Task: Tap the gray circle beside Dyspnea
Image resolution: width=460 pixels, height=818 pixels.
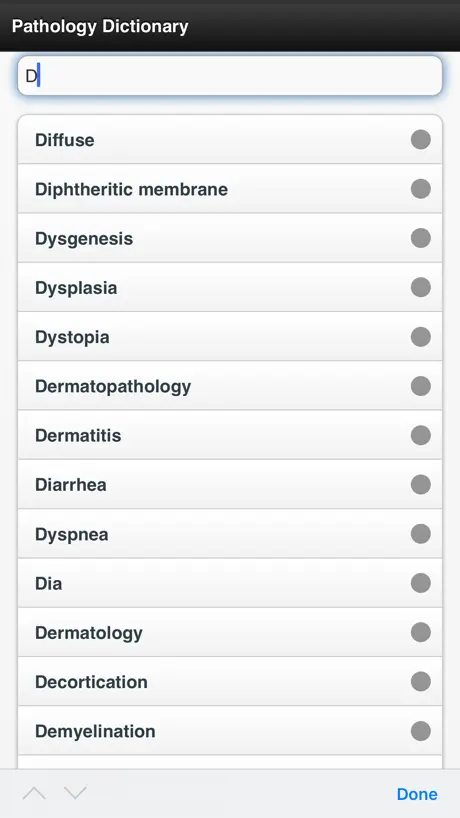Action: click(420, 534)
